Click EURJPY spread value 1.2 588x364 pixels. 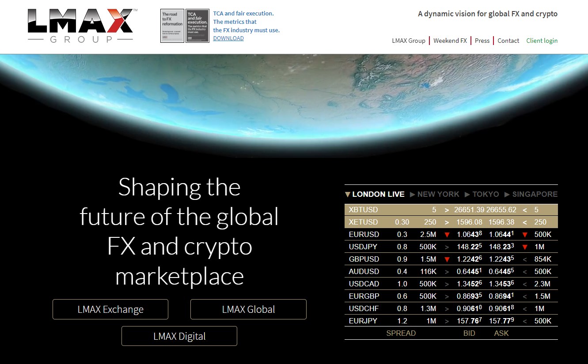click(402, 321)
